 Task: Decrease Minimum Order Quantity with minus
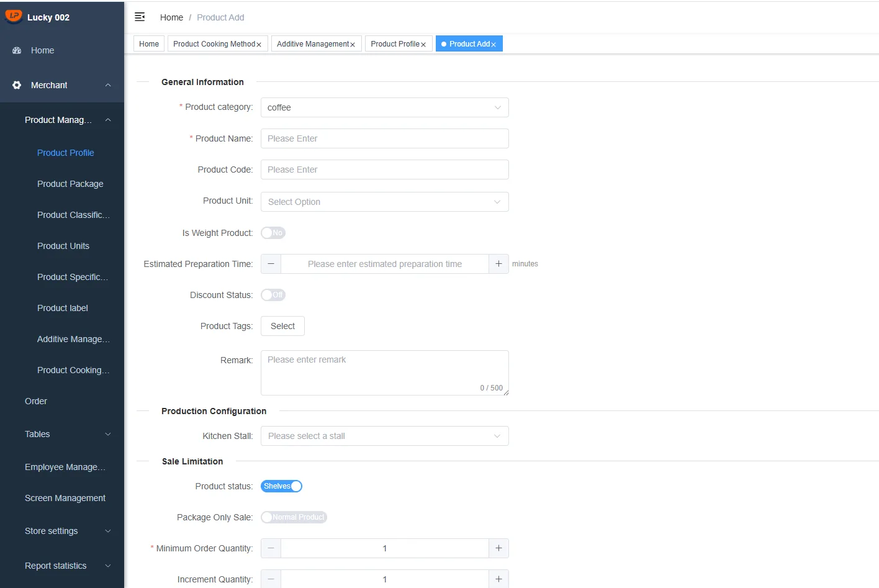tap(271, 548)
